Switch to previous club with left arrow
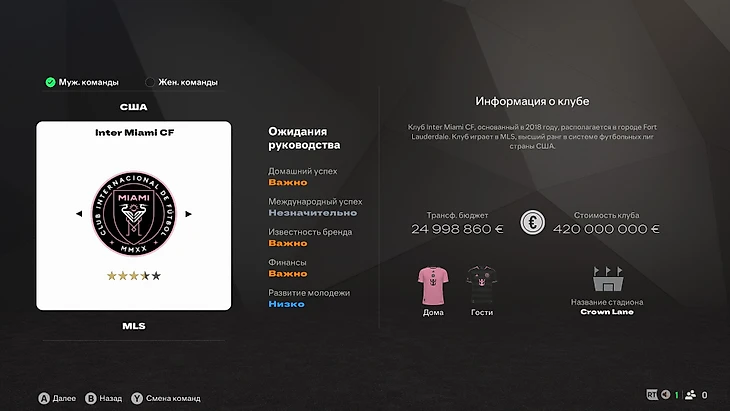This screenshot has height=411, width=730. [x=79, y=214]
